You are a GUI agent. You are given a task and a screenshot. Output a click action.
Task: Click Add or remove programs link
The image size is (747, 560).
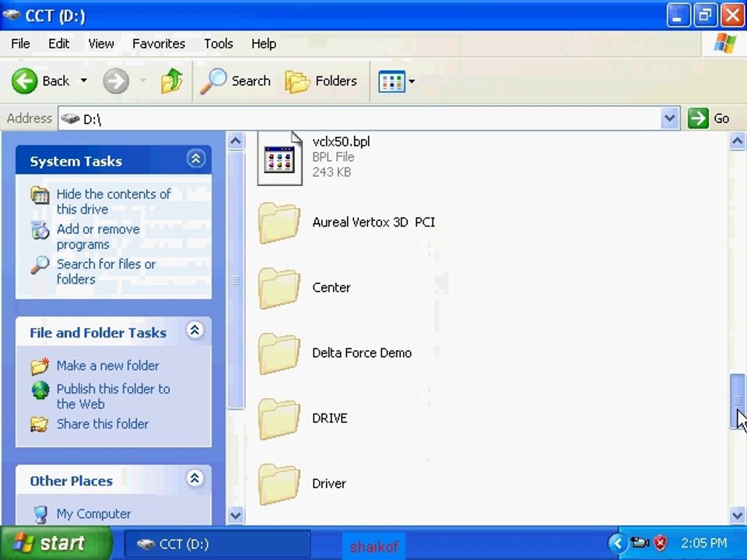point(98,236)
